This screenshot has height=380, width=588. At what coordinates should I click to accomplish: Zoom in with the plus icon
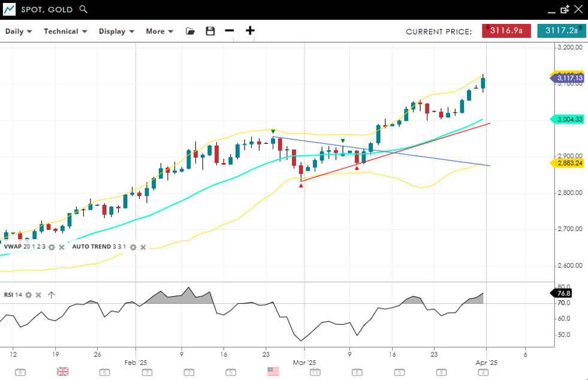coord(250,31)
